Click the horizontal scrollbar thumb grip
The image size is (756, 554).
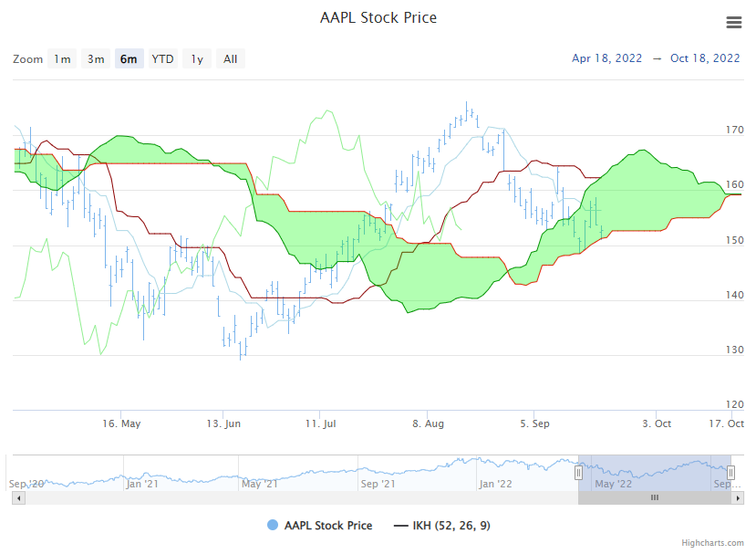655,497
